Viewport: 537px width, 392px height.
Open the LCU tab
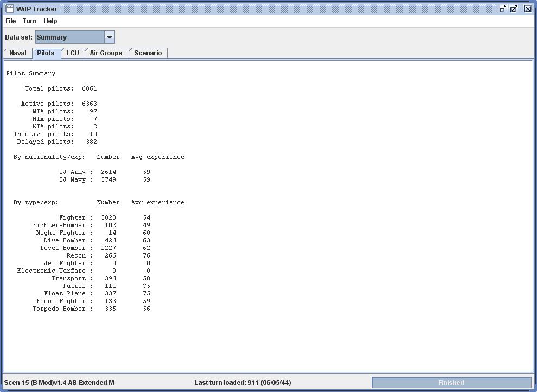73,53
